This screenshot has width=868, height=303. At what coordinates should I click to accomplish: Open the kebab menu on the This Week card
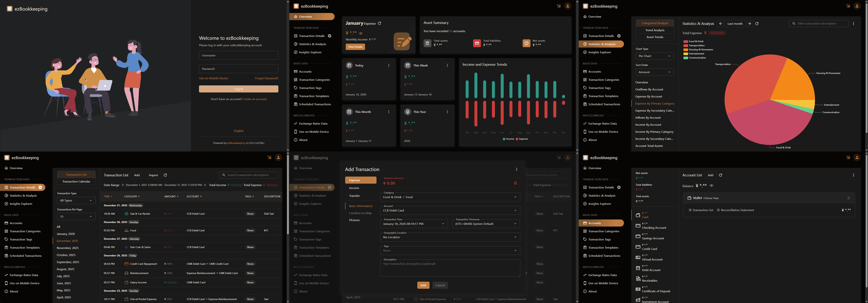click(447, 65)
